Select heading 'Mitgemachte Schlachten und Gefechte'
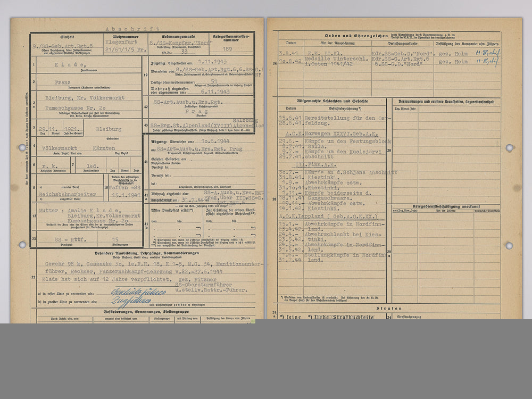This screenshot has width=532, height=399. pyautogui.click(x=332, y=101)
